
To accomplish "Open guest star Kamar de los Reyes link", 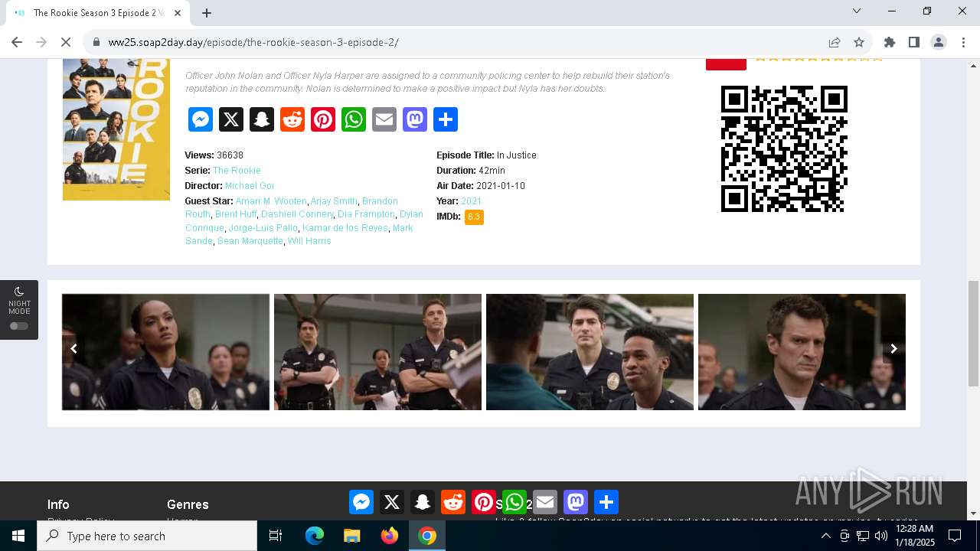I will click(345, 228).
